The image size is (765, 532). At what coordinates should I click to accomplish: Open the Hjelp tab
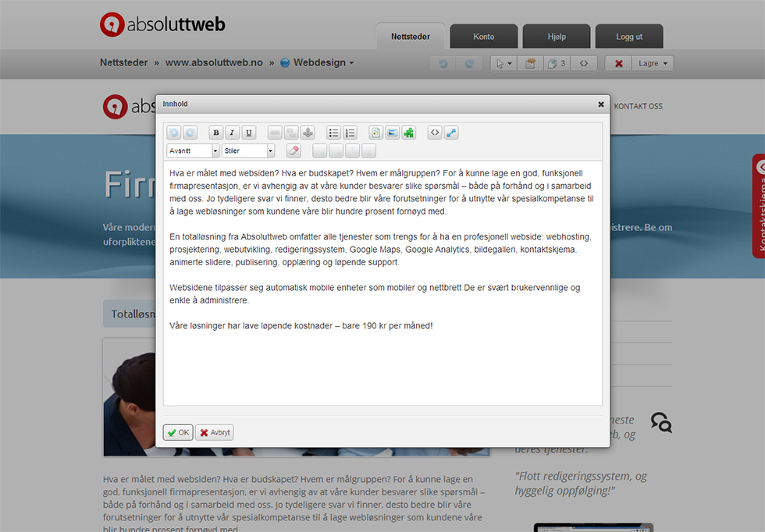[x=557, y=37]
